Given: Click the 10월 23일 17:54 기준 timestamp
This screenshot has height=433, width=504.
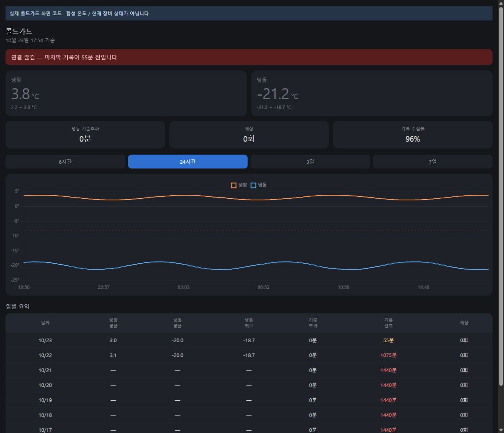Looking at the screenshot, I should tap(30, 40).
